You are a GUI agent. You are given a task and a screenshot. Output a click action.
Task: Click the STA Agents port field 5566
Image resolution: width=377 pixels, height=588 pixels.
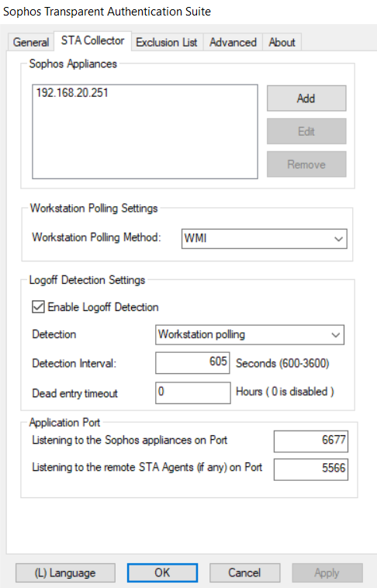pyautogui.click(x=311, y=469)
